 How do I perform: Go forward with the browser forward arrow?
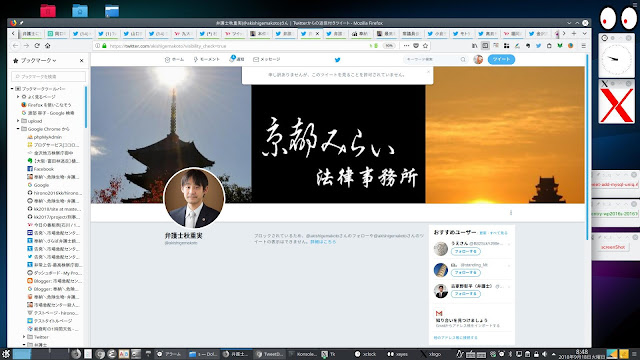[x=26, y=46]
